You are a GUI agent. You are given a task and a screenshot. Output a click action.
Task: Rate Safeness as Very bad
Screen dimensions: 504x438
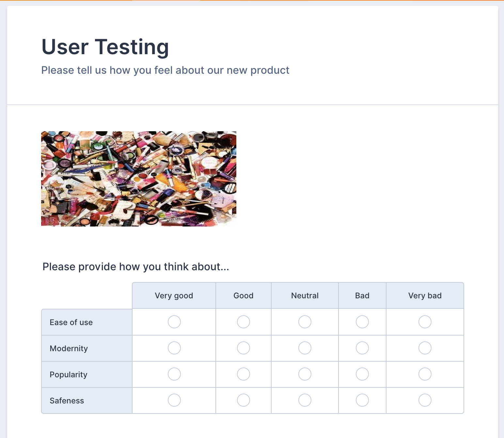point(425,400)
